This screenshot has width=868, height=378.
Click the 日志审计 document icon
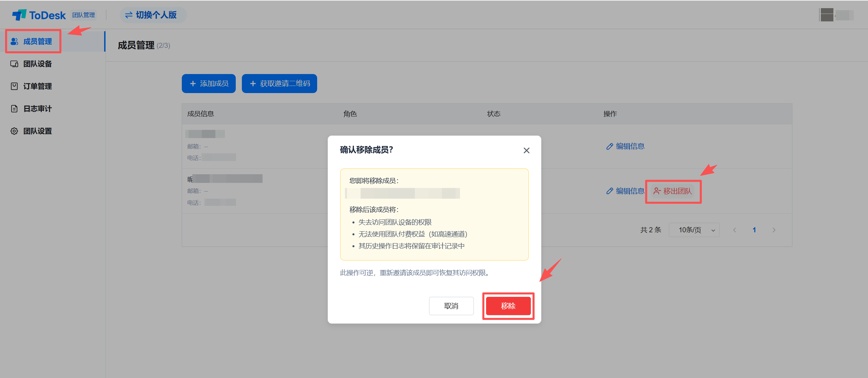14,109
